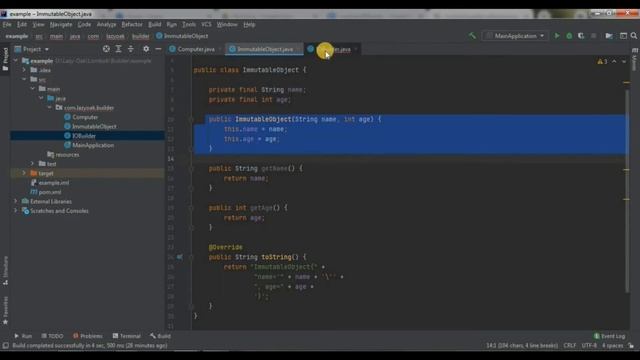Screen dimensions: 640x360
Task: Collapse the example project root node
Action: pyautogui.click(x=16, y=61)
